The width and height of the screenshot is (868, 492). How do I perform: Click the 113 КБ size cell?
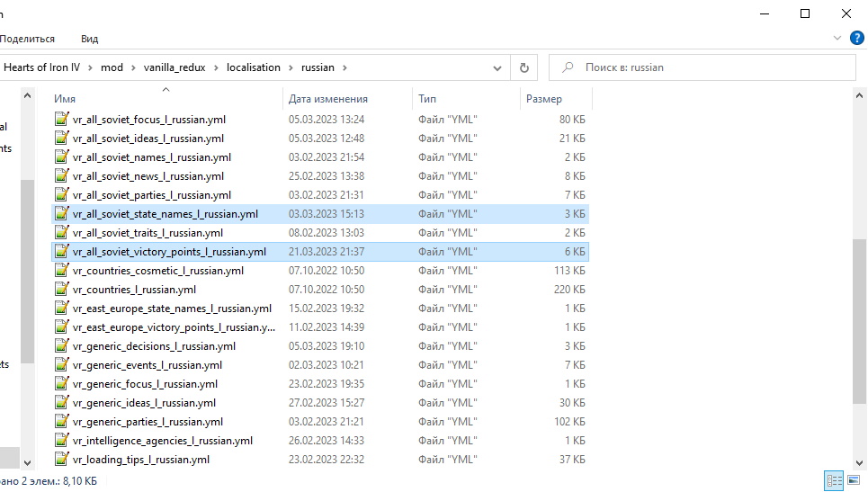[569, 271]
